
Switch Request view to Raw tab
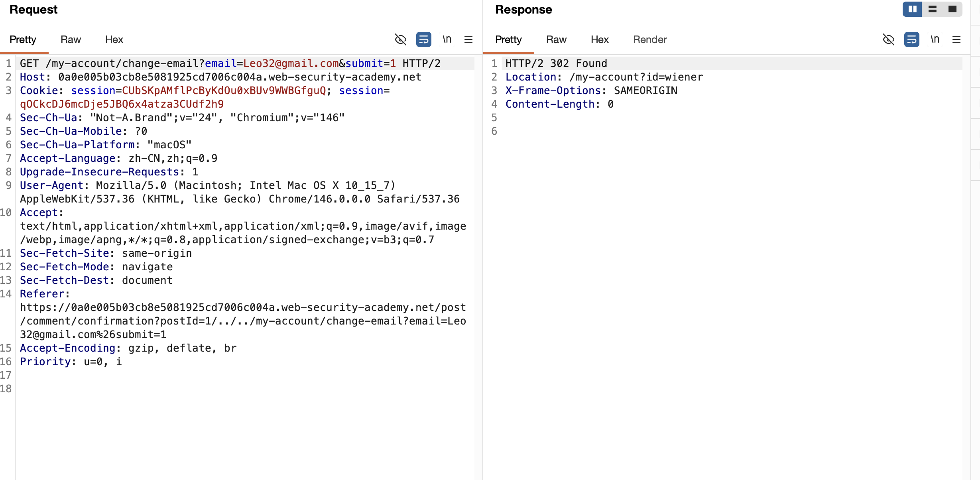(x=71, y=39)
